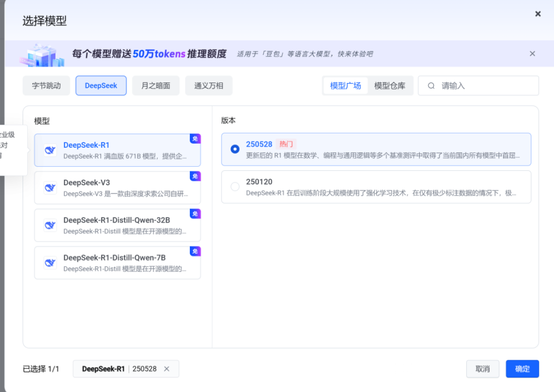554x392 pixels.
Task: Click the 免 badge on DeepSeek-R1 card
Action: pos(196,139)
